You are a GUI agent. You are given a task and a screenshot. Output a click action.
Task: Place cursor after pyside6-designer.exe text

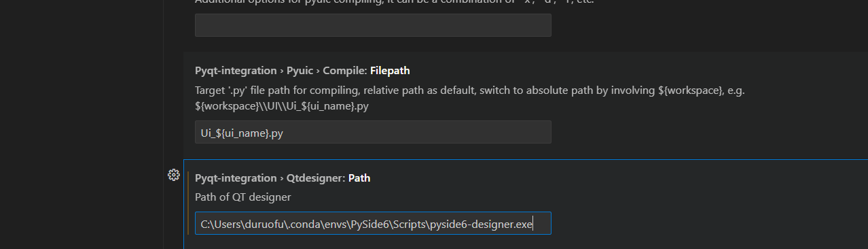point(533,223)
